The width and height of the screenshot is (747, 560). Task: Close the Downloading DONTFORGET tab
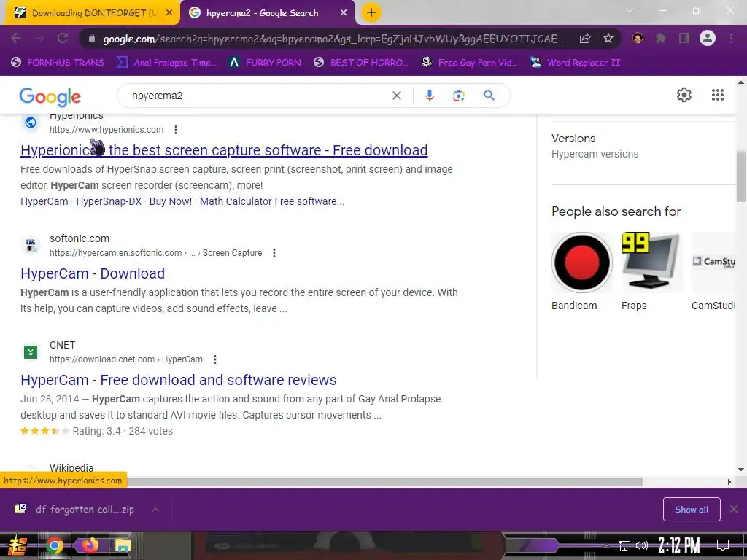169,13
